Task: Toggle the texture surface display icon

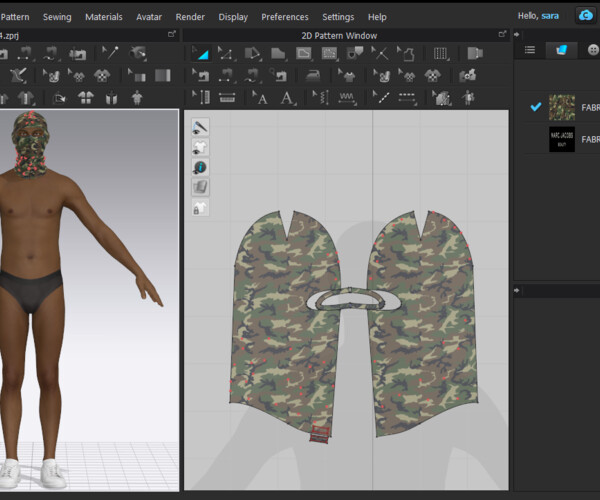Action: click(x=200, y=187)
